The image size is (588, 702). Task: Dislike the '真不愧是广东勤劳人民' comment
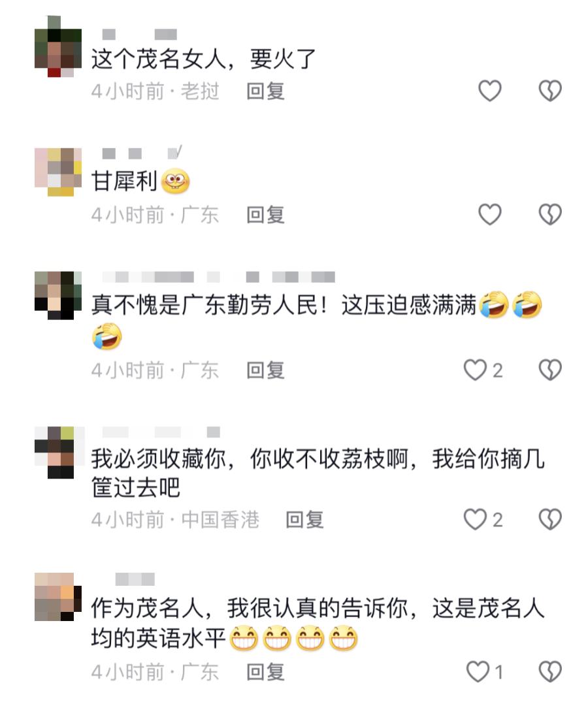click(549, 370)
